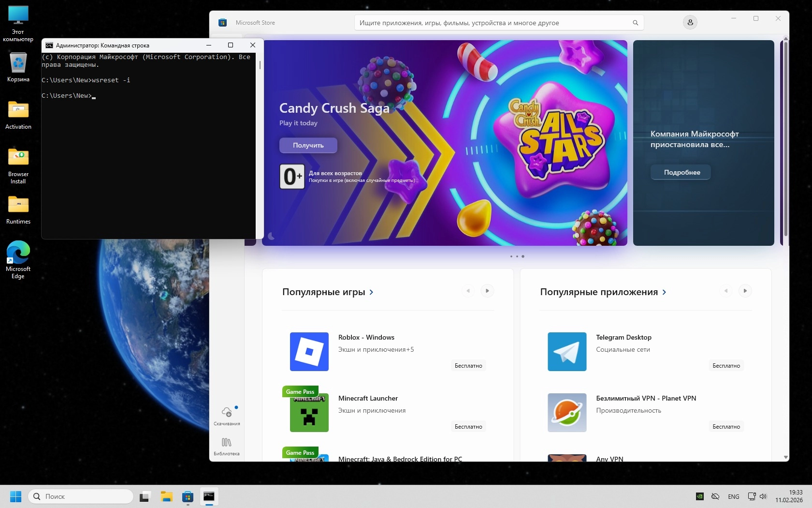Click the "Социальные сети" category label

623,349
